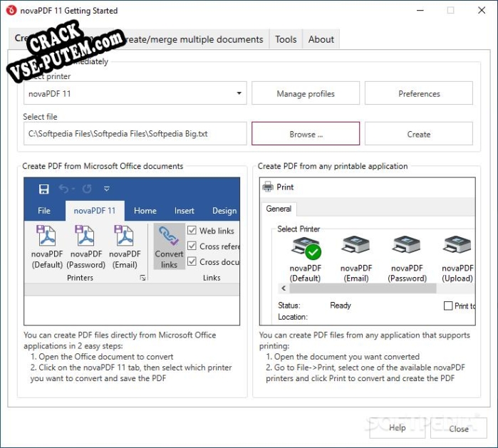Image resolution: width=498 pixels, height=448 pixels.
Task: Enable the Print to file checkbox
Action: (x=448, y=306)
